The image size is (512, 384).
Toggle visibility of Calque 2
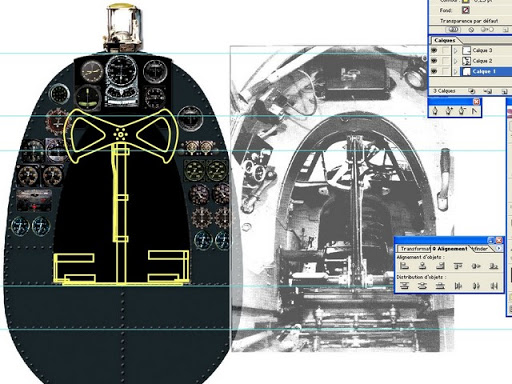coord(434,61)
